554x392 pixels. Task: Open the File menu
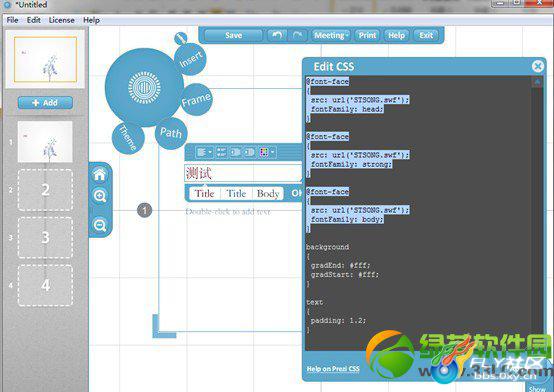tap(12, 20)
